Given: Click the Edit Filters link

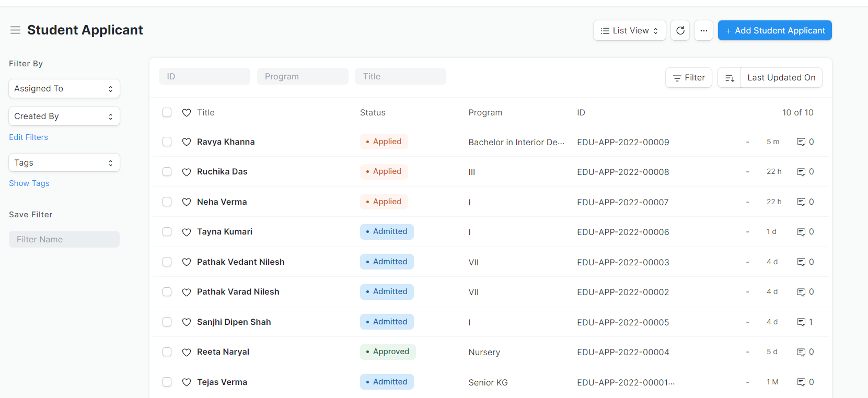Looking at the screenshot, I should (x=29, y=137).
